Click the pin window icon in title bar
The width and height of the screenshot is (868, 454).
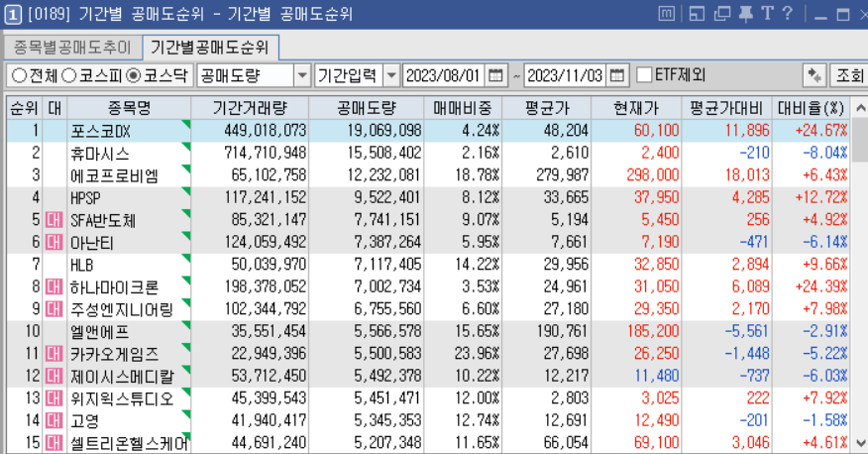pos(746,13)
